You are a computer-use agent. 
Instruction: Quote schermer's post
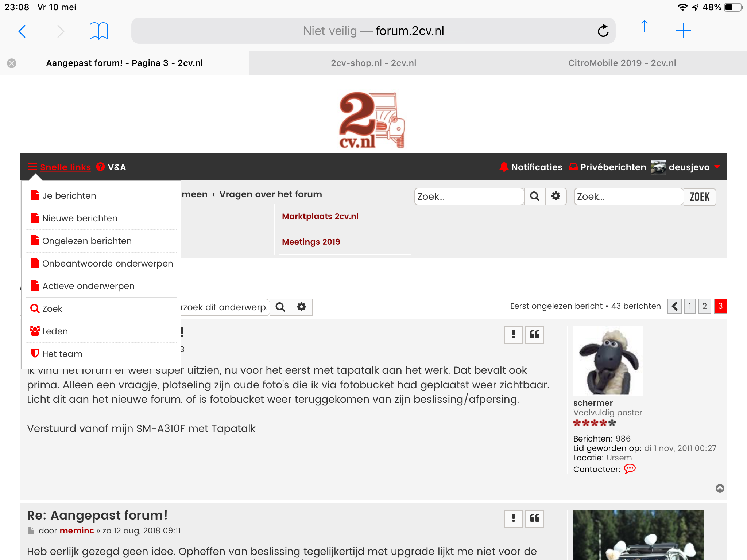pos(535,335)
